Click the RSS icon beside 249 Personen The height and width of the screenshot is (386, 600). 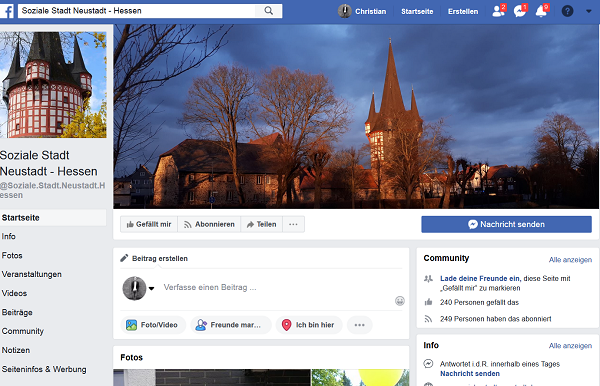click(x=428, y=319)
